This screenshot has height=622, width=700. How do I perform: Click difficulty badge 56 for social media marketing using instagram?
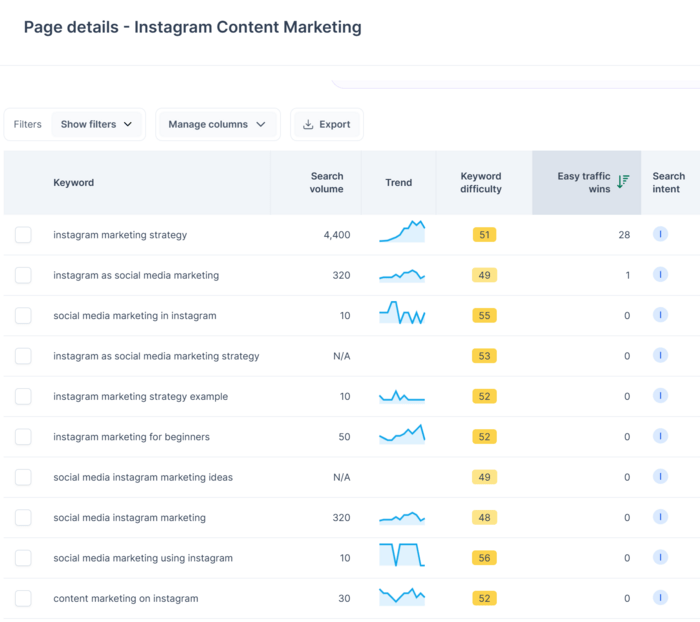point(485,558)
